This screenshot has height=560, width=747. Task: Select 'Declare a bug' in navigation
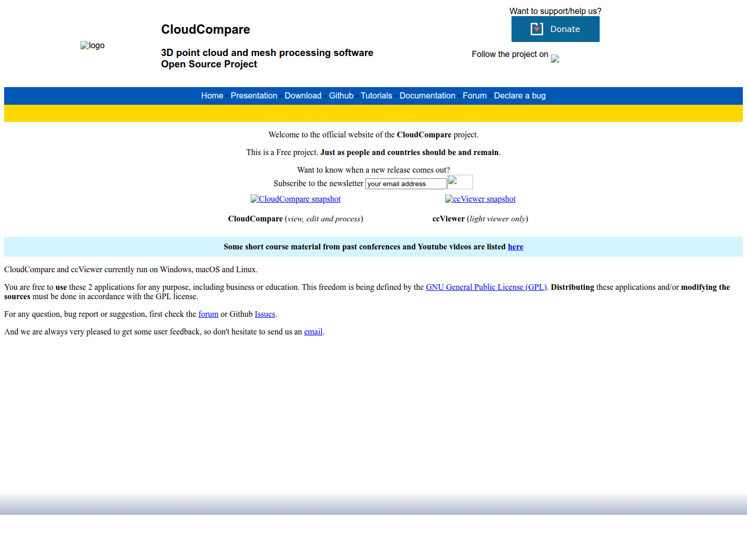click(520, 96)
